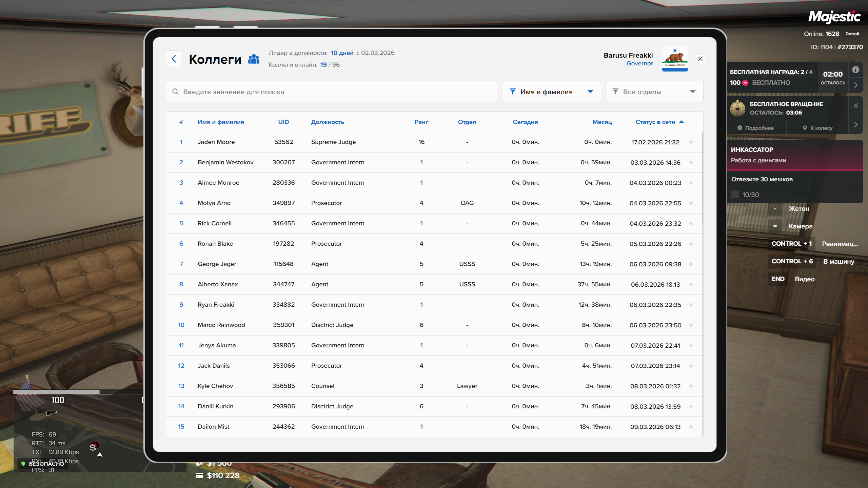Viewport: 868px width, 488px height.
Task: Click the colleagues group icon
Action: click(x=254, y=59)
